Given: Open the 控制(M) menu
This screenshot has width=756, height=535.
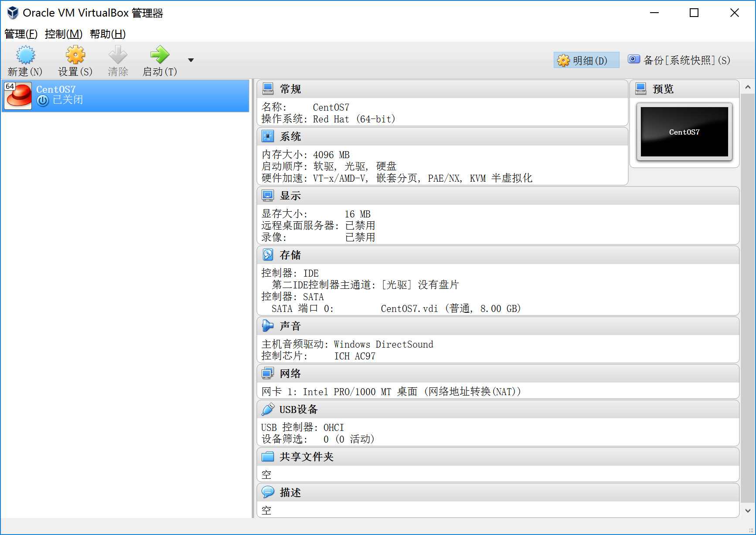Looking at the screenshot, I should click(x=64, y=34).
